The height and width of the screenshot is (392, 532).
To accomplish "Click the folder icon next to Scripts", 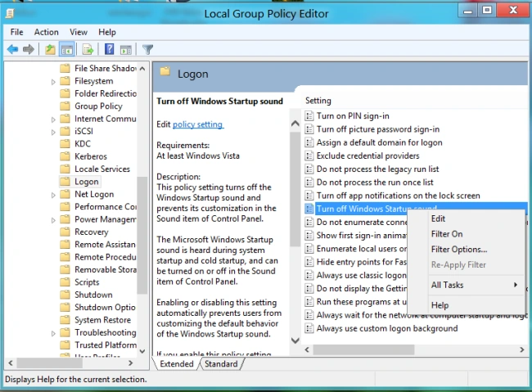I will (x=65, y=282).
